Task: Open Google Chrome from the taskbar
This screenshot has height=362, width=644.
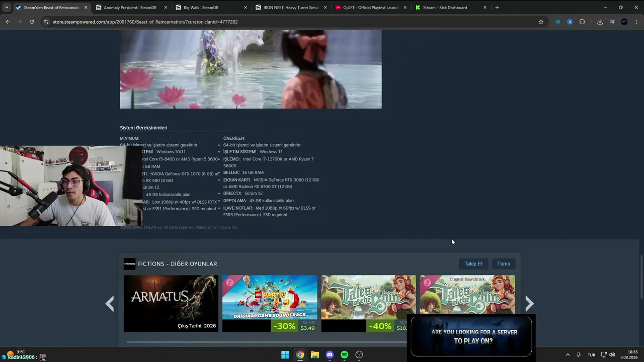Action: 300,355
